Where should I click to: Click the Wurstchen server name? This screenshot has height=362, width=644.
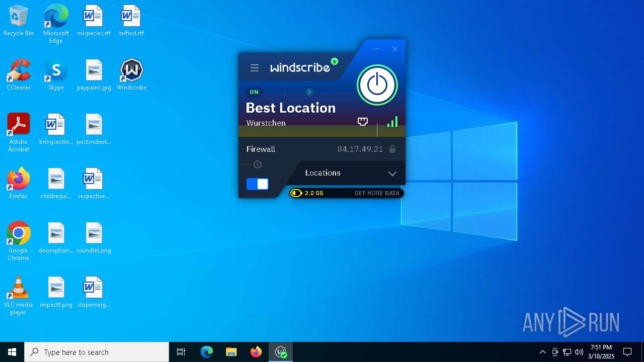266,123
